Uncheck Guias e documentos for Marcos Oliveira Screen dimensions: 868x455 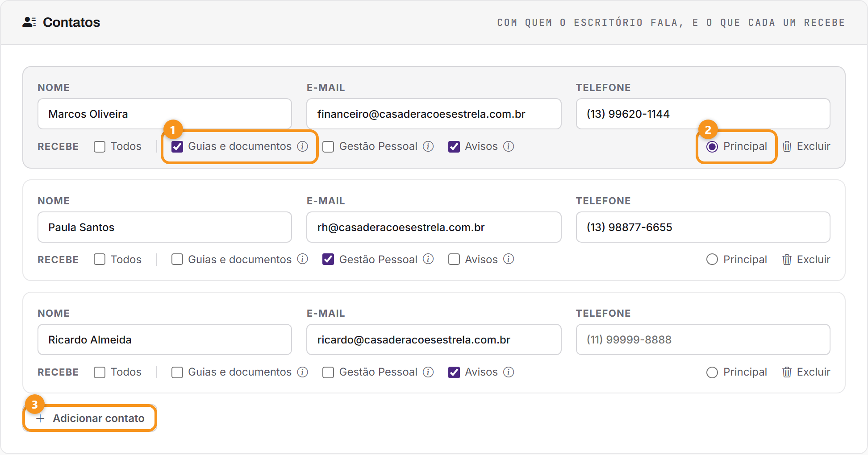177,147
